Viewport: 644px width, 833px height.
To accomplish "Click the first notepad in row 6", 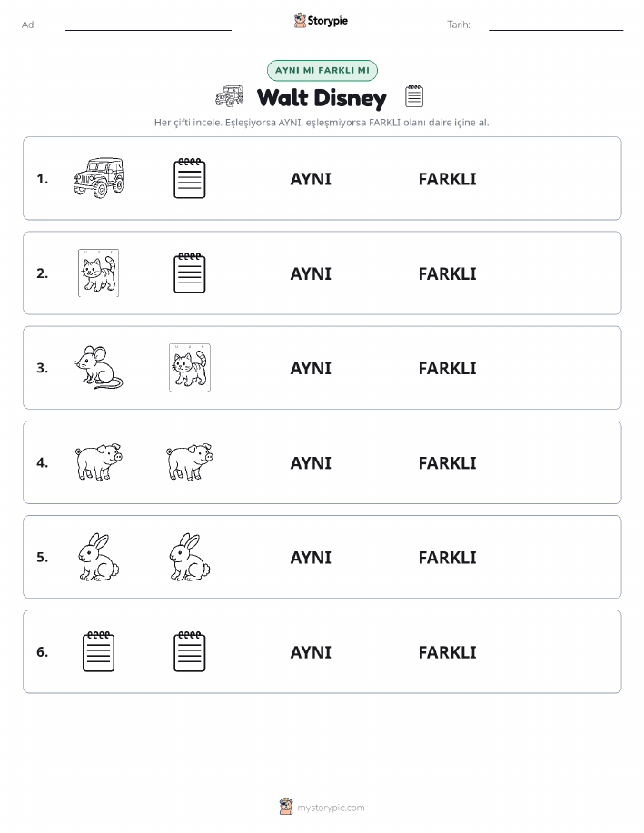I will pos(99,651).
